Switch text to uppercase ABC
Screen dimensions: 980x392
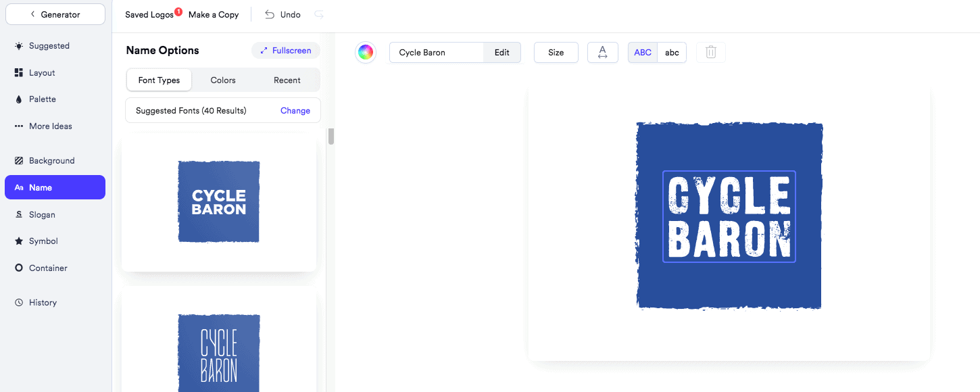tap(643, 53)
